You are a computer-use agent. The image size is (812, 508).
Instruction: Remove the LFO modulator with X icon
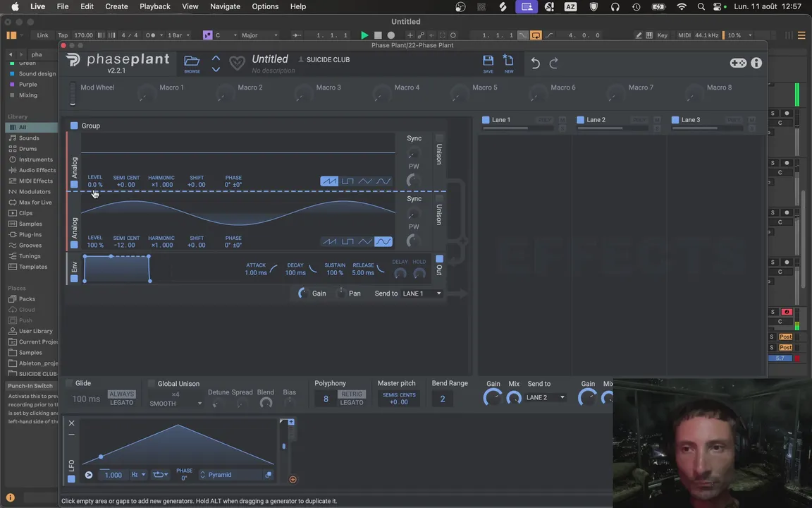coord(71,423)
